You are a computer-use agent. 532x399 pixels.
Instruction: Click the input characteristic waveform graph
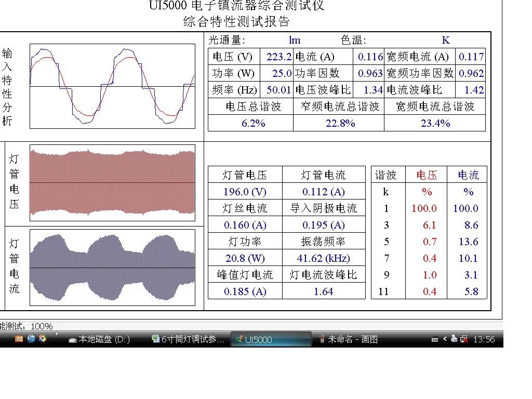(x=112, y=86)
